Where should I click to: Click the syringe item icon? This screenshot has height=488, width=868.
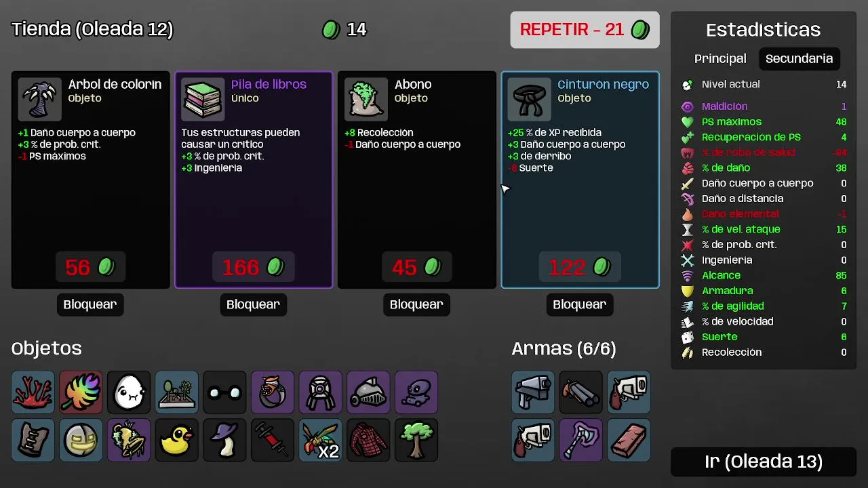tap(273, 440)
